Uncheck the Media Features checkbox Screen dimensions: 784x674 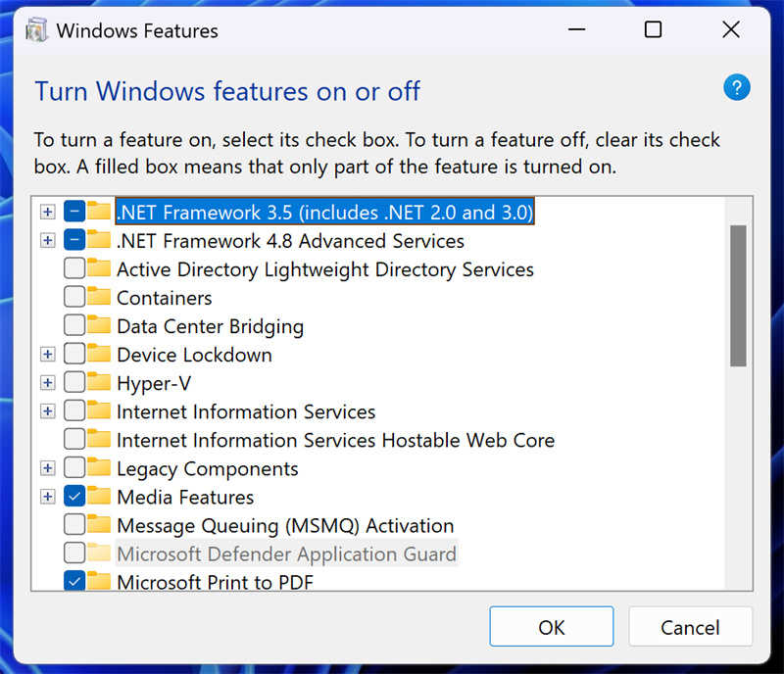point(74,497)
